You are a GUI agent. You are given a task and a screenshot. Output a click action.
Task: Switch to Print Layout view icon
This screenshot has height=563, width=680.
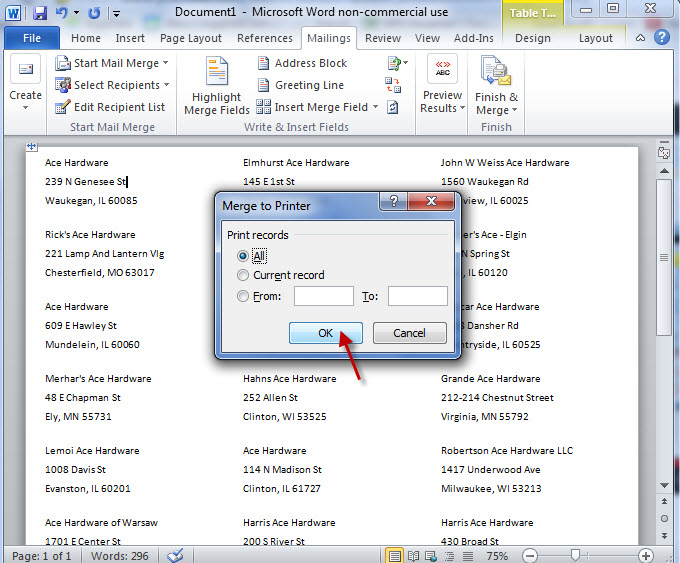click(x=394, y=556)
